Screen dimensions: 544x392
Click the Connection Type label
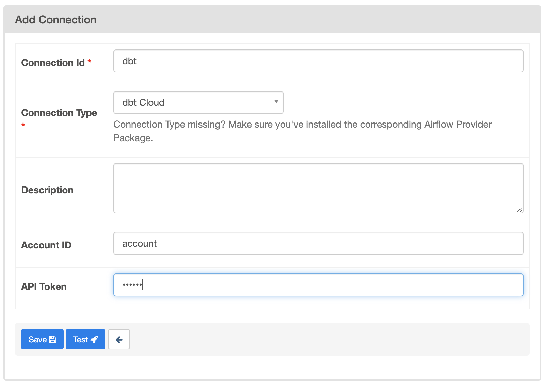pyautogui.click(x=59, y=113)
